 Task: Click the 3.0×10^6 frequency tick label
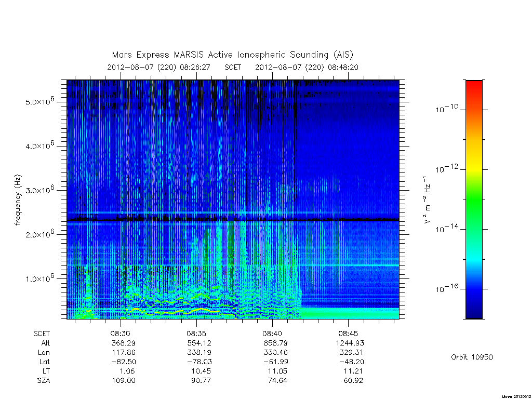(x=39, y=189)
